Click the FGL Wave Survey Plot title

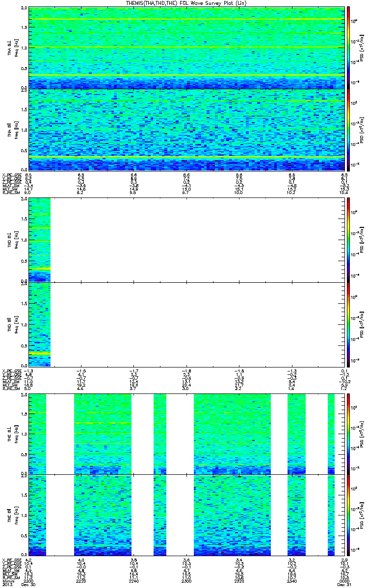(184, 3)
